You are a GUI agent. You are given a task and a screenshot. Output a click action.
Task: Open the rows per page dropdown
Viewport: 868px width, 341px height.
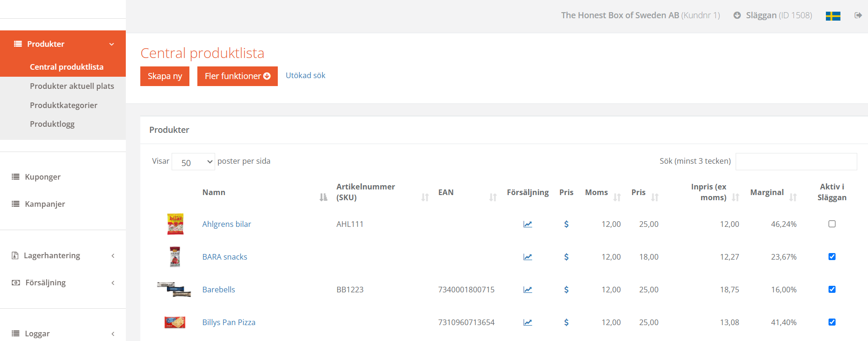pyautogui.click(x=193, y=162)
